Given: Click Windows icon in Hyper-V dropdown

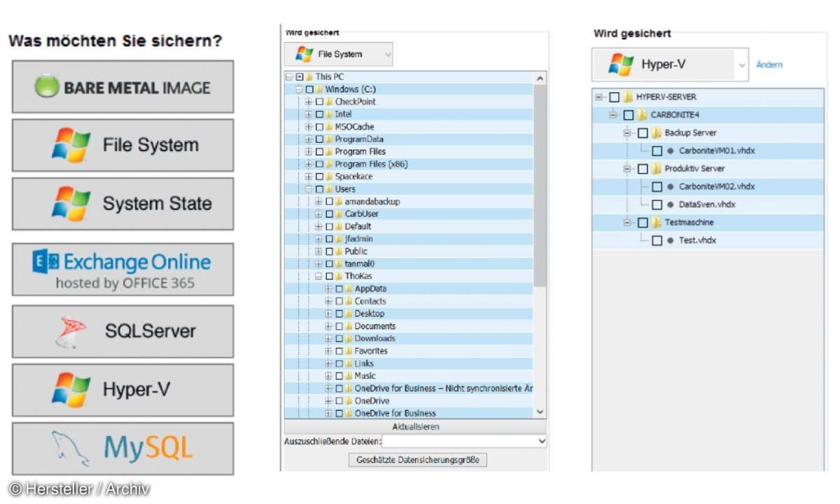Looking at the screenshot, I should (620, 65).
